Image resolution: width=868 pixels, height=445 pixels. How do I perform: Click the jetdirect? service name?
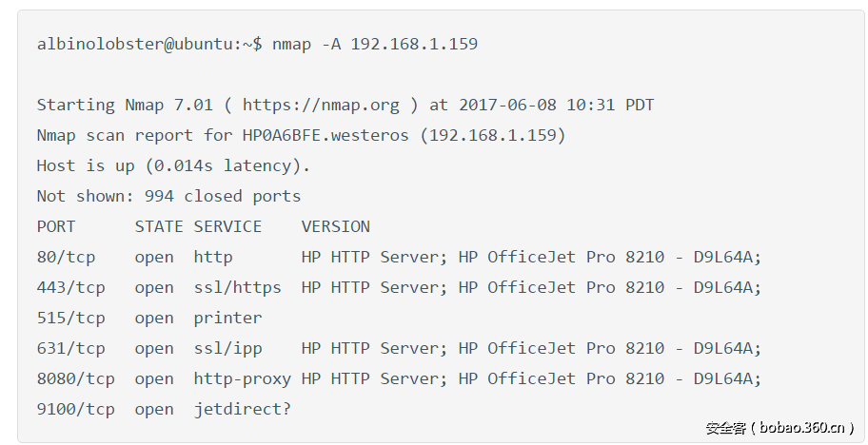243,409
